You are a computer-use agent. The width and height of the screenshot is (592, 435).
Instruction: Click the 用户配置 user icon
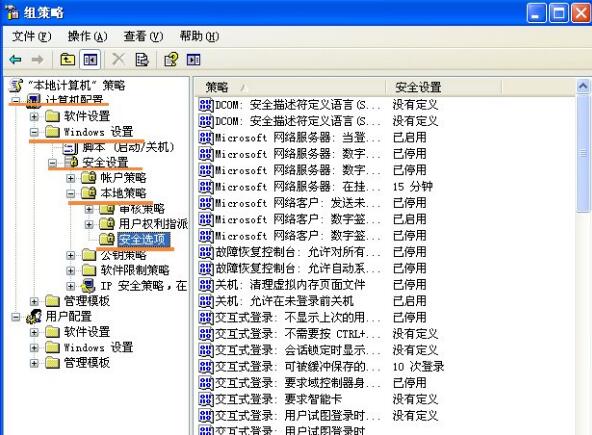[x=34, y=316]
